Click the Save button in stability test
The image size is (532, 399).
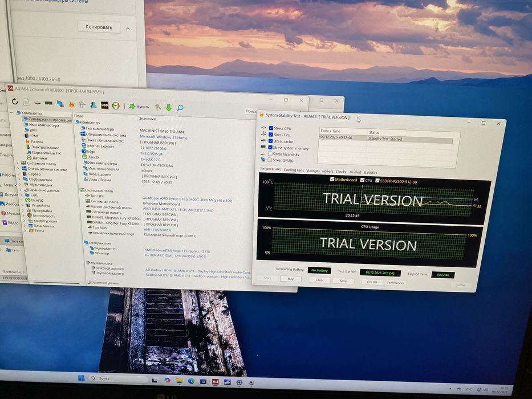pos(343,281)
